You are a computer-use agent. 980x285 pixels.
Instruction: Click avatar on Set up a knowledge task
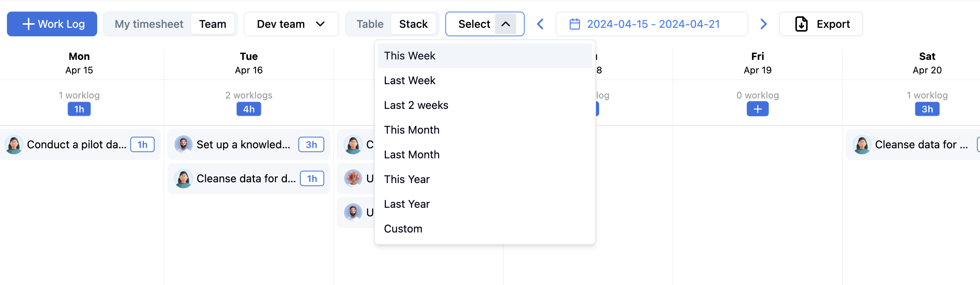pyautogui.click(x=184, y=145)
